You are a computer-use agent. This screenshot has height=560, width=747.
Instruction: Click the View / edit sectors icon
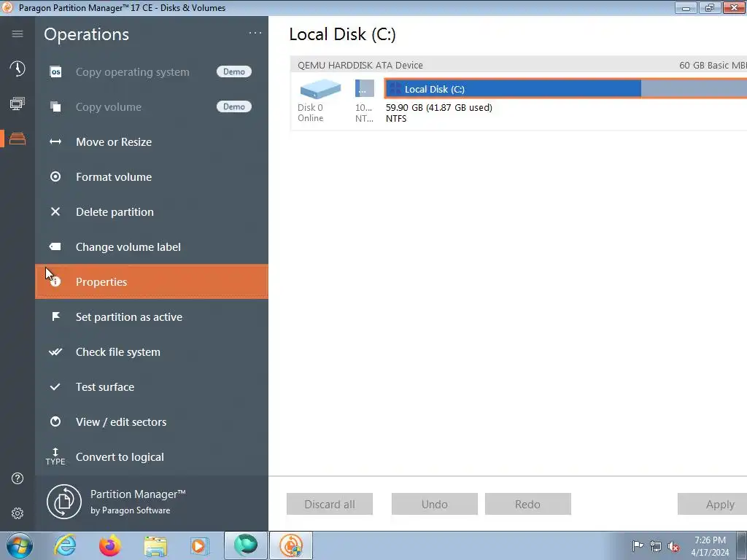55,422
